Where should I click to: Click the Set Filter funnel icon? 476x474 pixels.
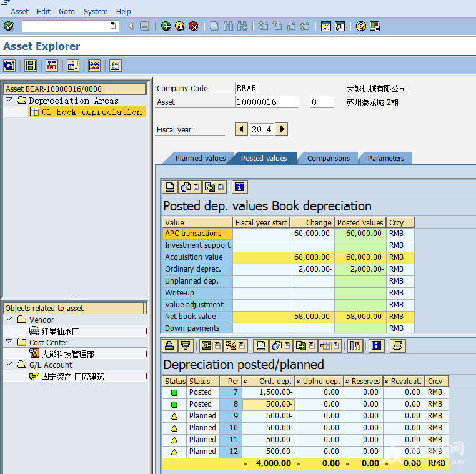186,345
